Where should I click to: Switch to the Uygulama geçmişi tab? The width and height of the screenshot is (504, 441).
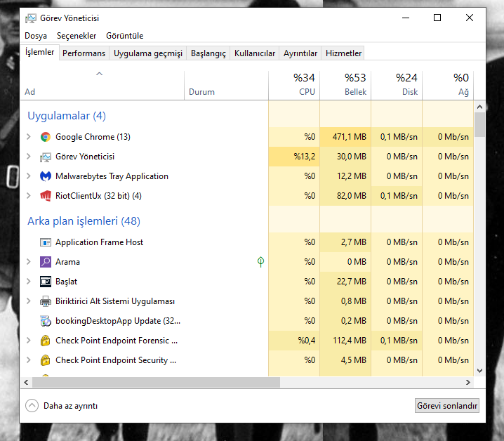(148, 53)
